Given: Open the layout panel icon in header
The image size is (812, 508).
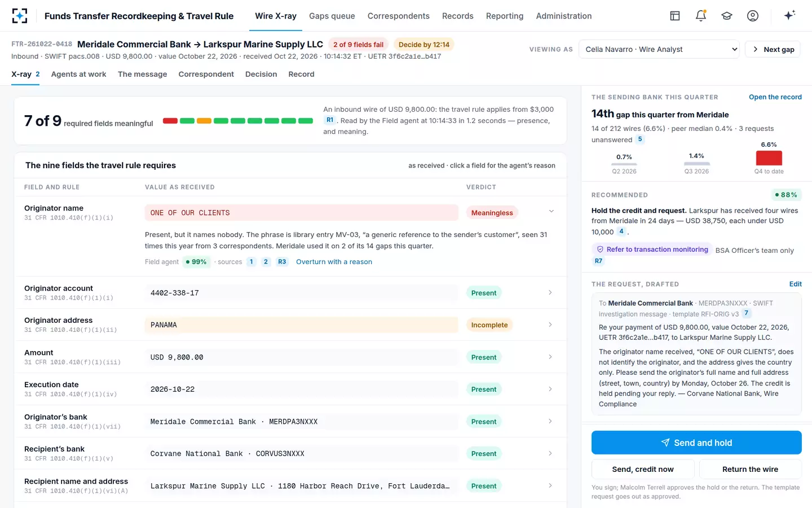Looking at the screenshot, I should (675, 16).
